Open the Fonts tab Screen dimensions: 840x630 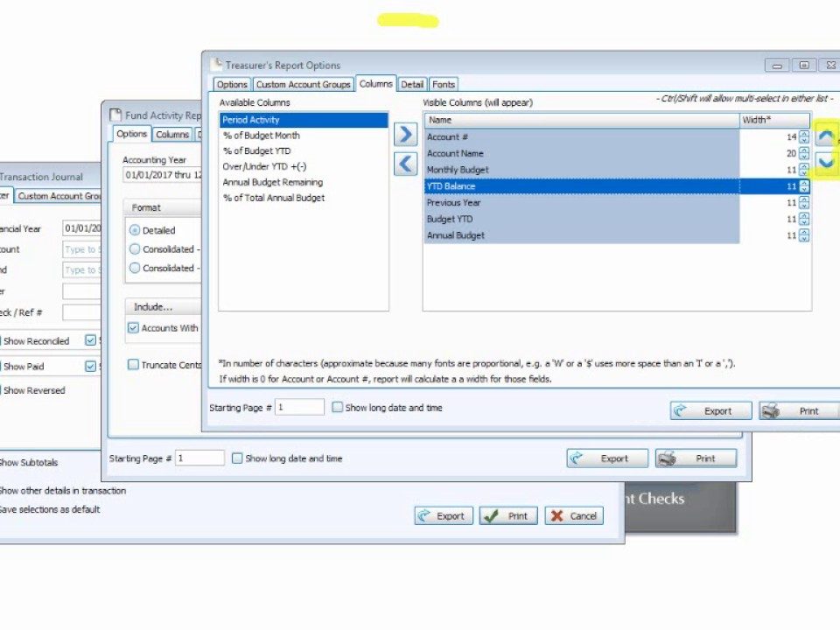pos(444,85)
